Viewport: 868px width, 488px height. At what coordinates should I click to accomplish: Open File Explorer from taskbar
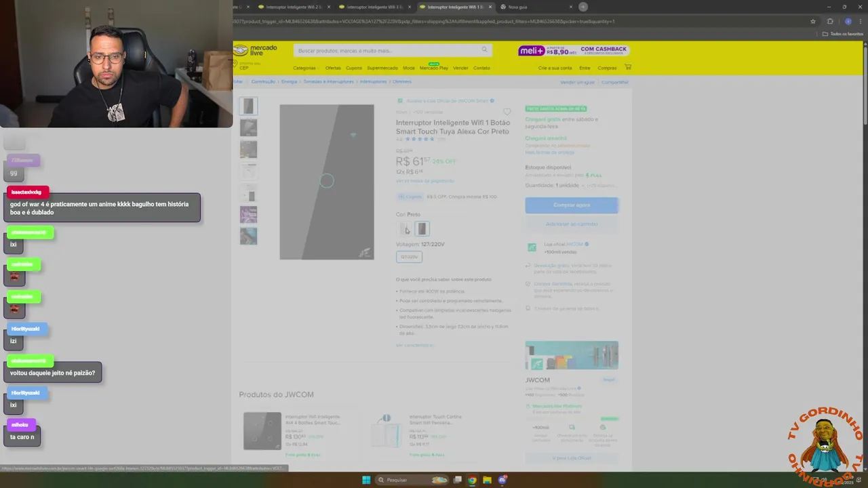(487, 480)
